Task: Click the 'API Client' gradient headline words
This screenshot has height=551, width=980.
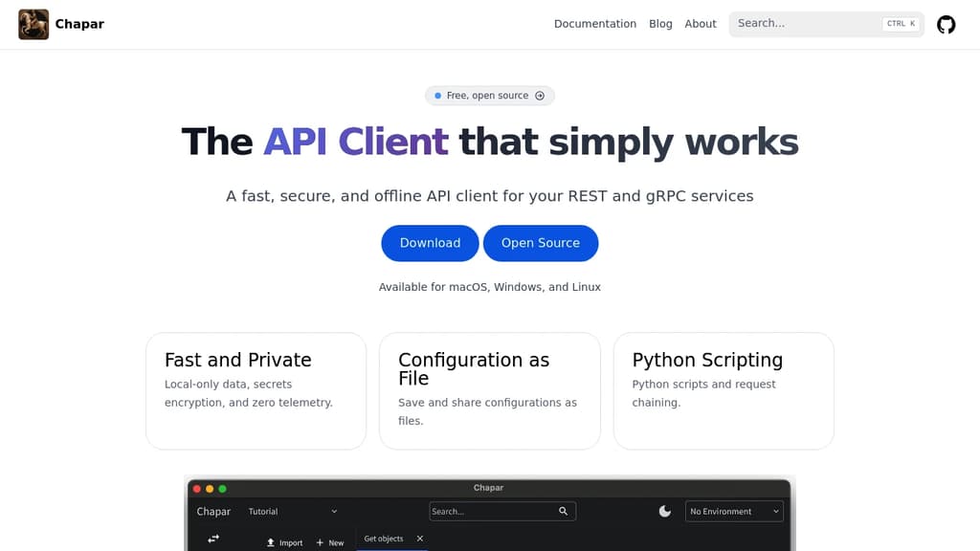Action: (356, 142)
